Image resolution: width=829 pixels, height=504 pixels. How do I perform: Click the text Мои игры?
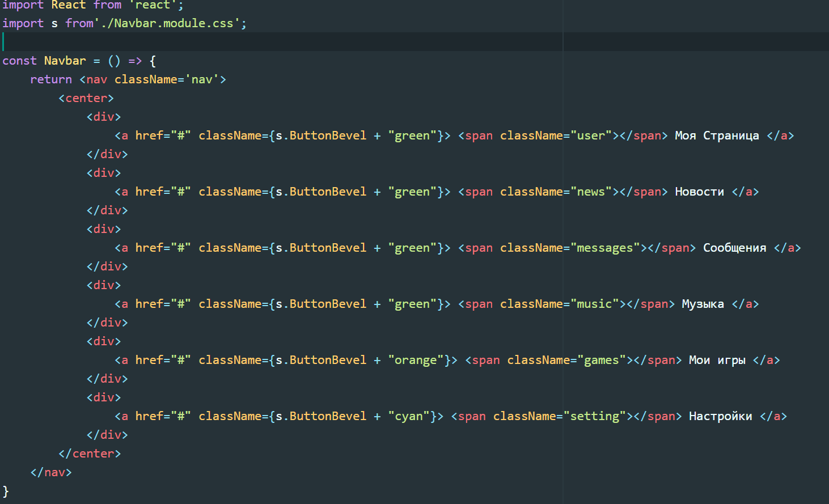(717, 360)
